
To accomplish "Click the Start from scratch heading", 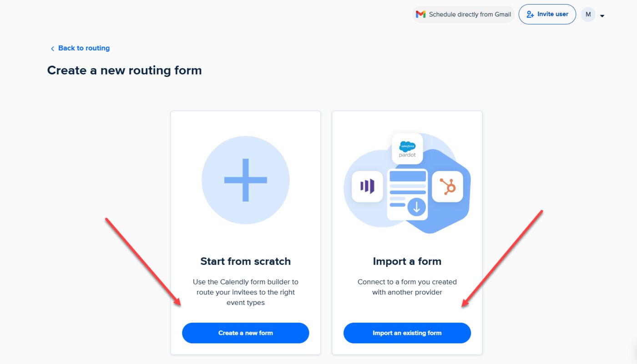I will point(245,261).
